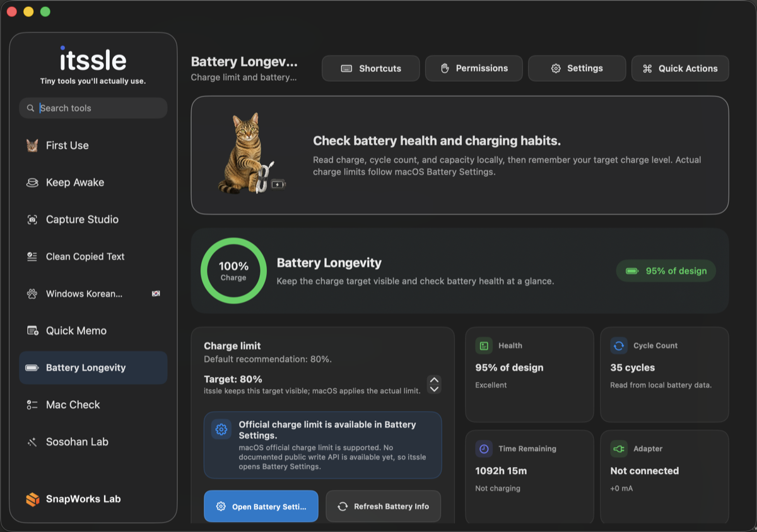Click the Battery Longevity sidebar battery icon
This screenshot has height=532, width=757.
click(32, 368)
